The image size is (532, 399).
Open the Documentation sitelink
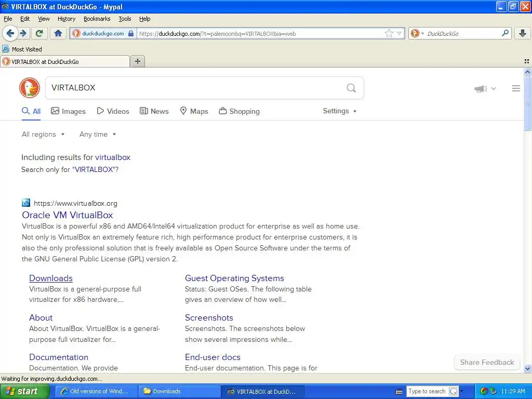coord(59,357)
